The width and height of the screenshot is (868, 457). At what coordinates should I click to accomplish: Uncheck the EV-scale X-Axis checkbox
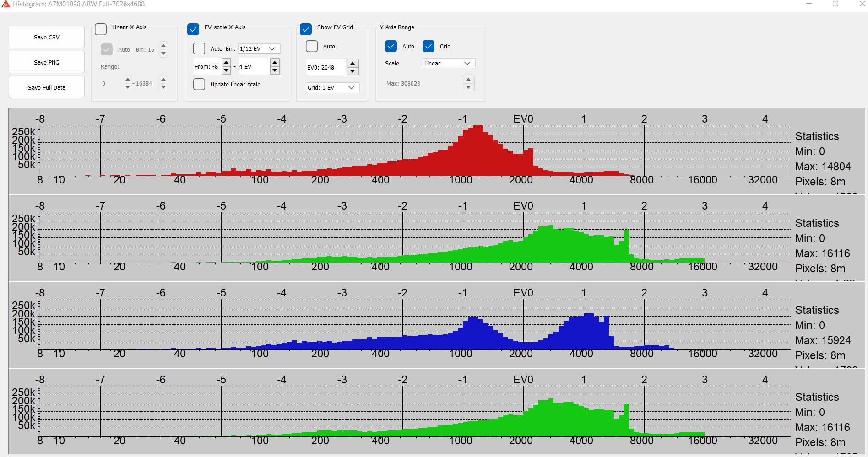point(193,29)
